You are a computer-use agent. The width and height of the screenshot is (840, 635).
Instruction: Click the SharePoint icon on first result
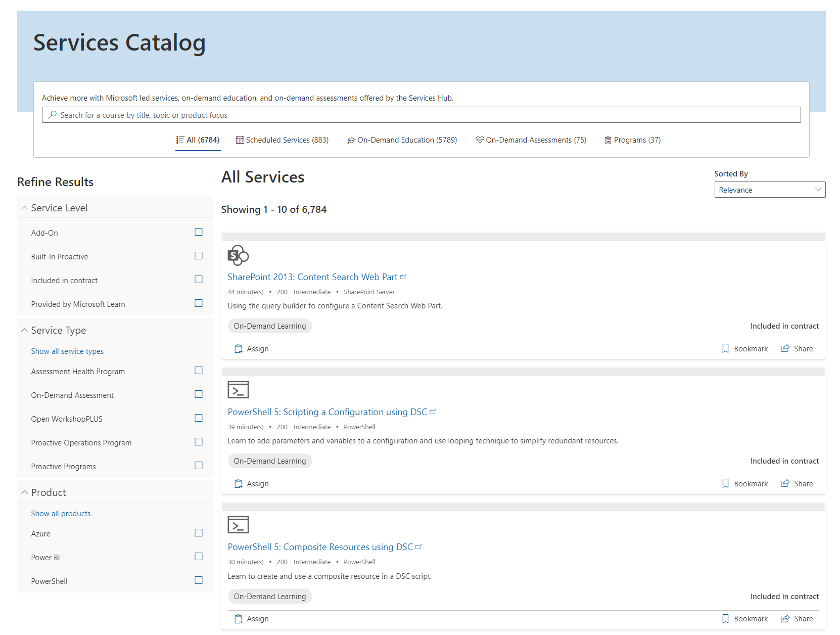tap(238, 255)
